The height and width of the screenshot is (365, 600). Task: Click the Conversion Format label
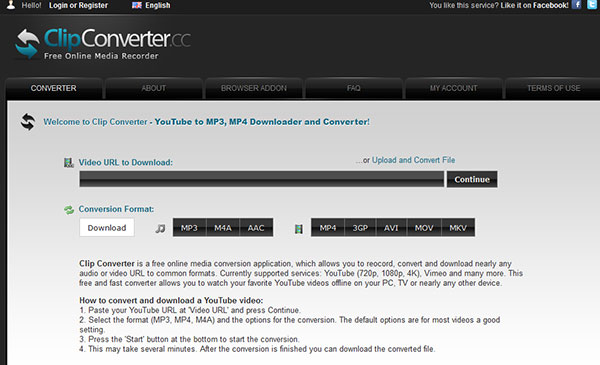click(x=116, y=209)
